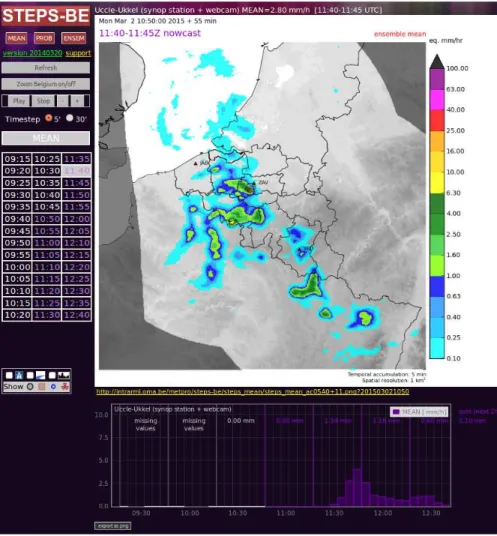This screenshot has height=536, width=497.
Task: Toggle the city skyline overlay checkbox
Action: [x=52, y=375]
